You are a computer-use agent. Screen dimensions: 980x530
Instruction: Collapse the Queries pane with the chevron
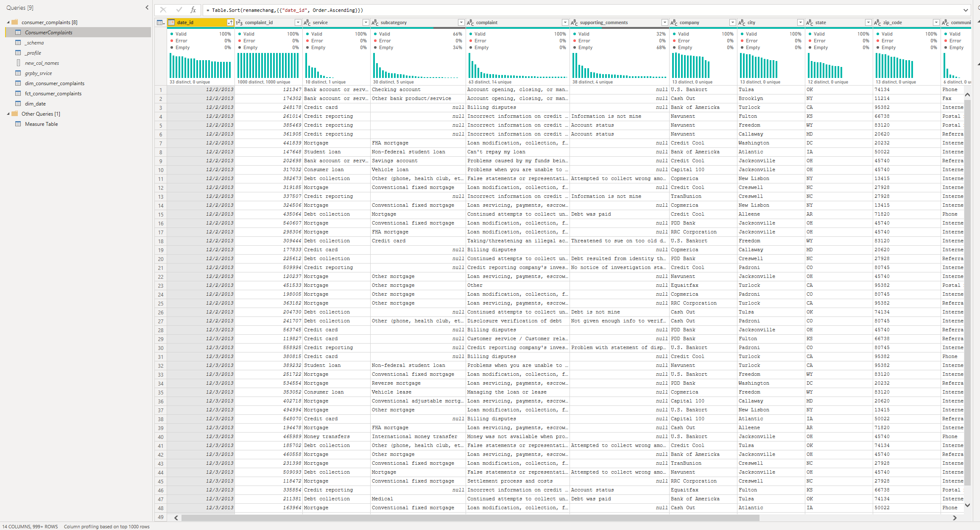[147, 8]
